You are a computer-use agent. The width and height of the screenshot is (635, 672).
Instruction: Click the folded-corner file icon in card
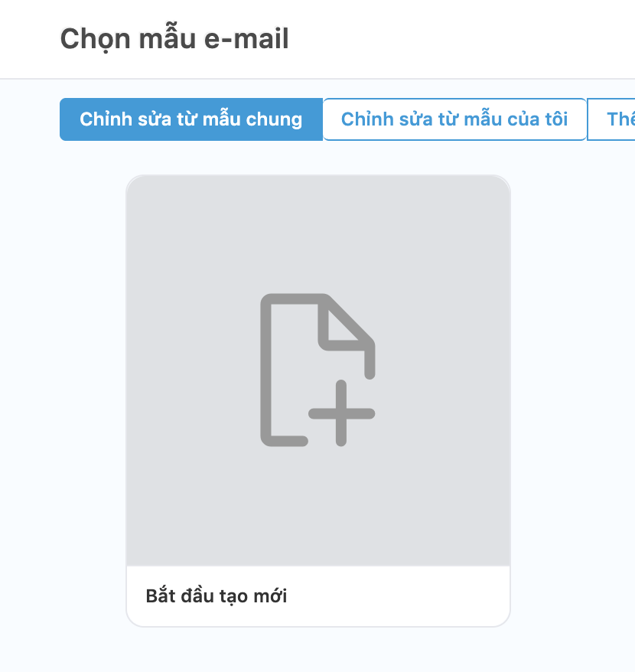[x=318, y=370]
